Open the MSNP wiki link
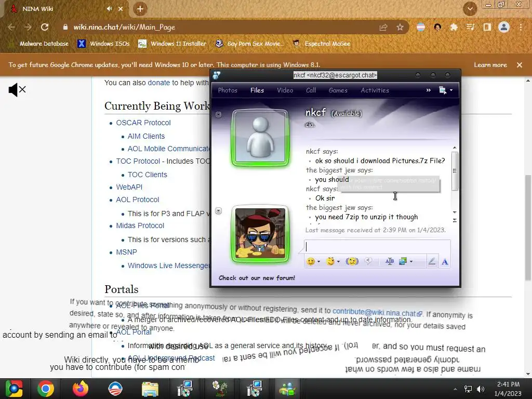Screen dimensions: 532x399 click(x=127, y=252)
